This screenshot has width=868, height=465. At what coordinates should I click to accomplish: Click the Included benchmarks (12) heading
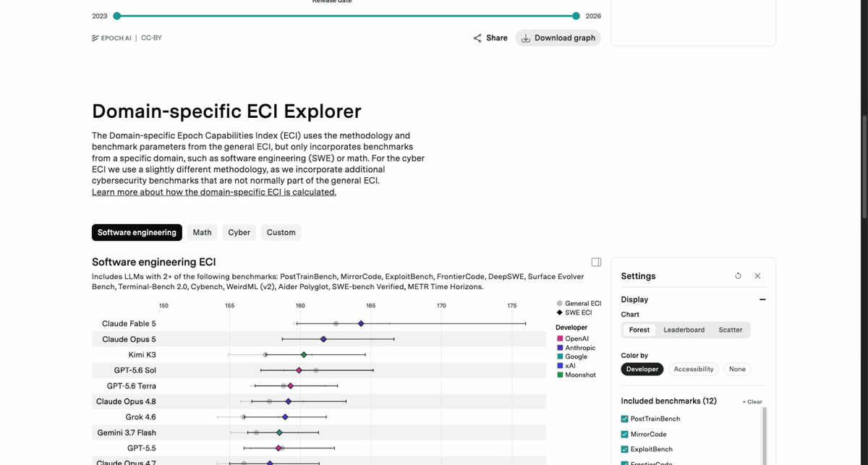tap(668, 401)
